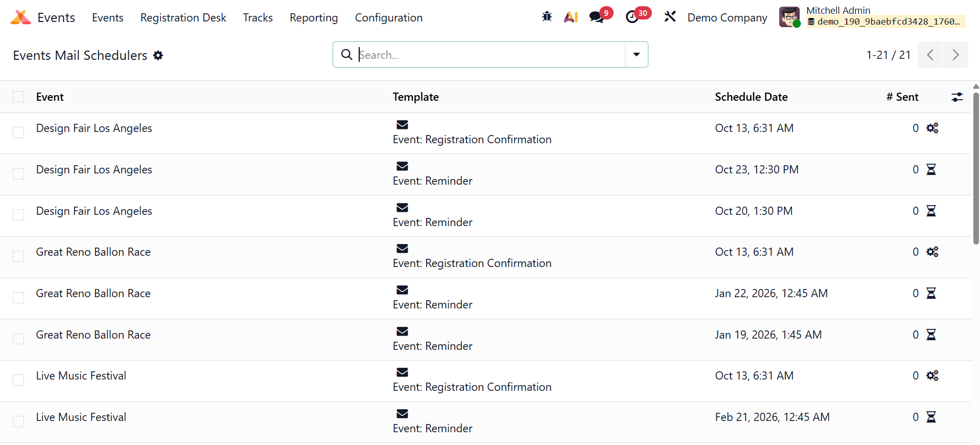Click the bug debug tools icon
Image resolution: width=980 pixels, height=445 pixels.
click(x=547, y=17)
